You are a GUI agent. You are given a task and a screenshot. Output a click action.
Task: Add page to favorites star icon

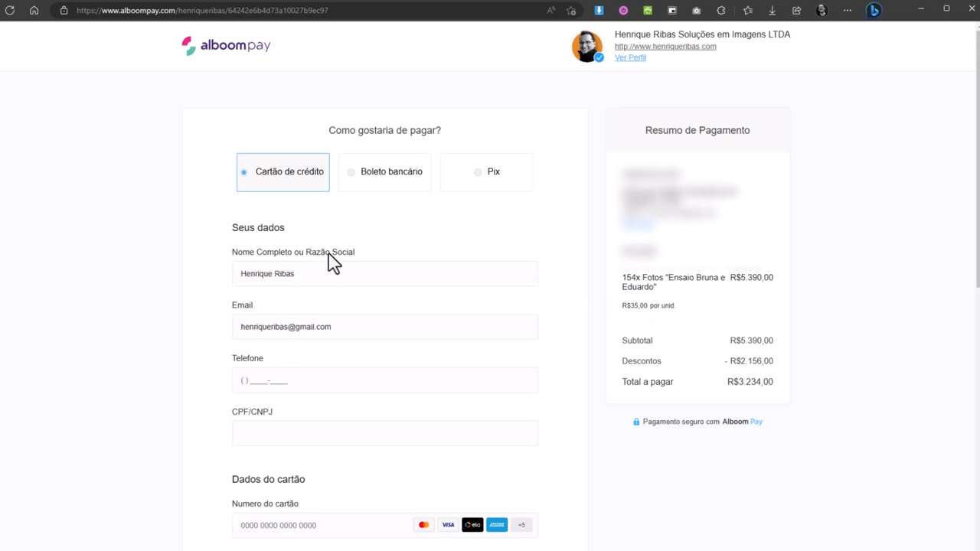[571, 11]
